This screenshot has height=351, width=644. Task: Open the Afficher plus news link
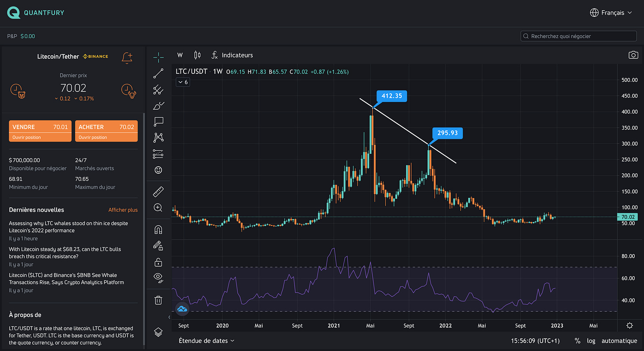pos(123,210)
